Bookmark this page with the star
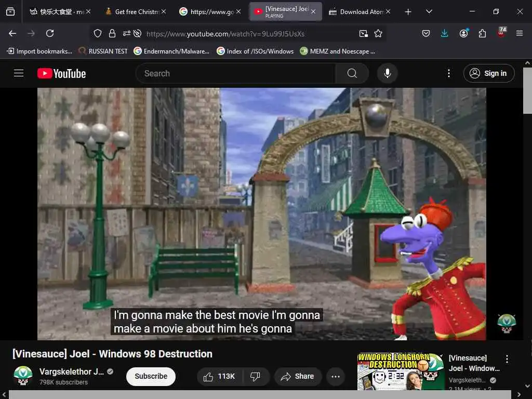 coord(378,33)
